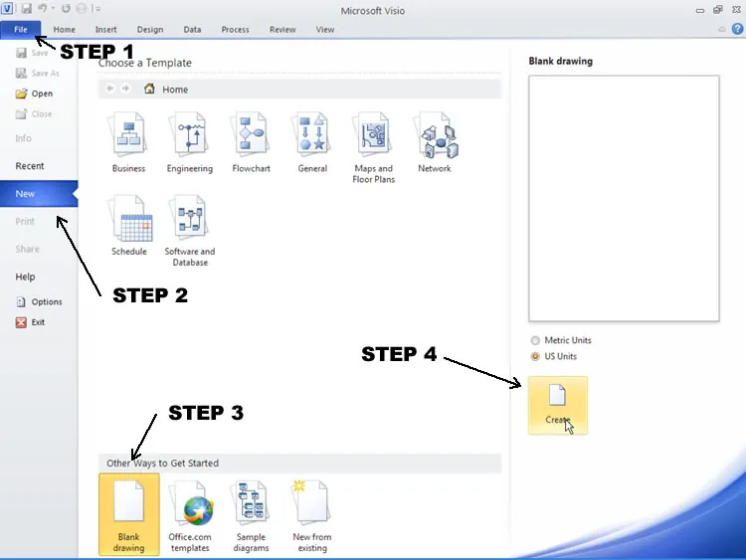This screenshot has height=560, width=746.
Task: Click the Visio application icon in title bar
Action: (x=7, y=8)
